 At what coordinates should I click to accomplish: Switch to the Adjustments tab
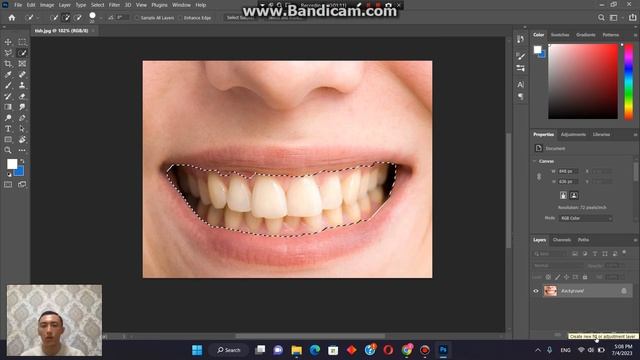573,135
